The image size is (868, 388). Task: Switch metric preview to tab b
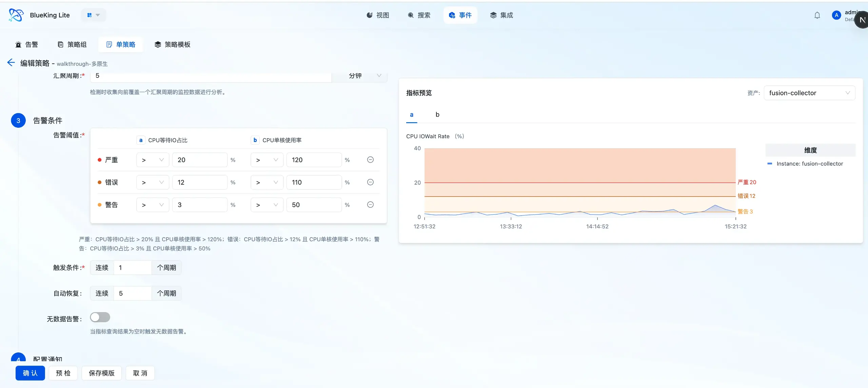[x=437, y=115]
